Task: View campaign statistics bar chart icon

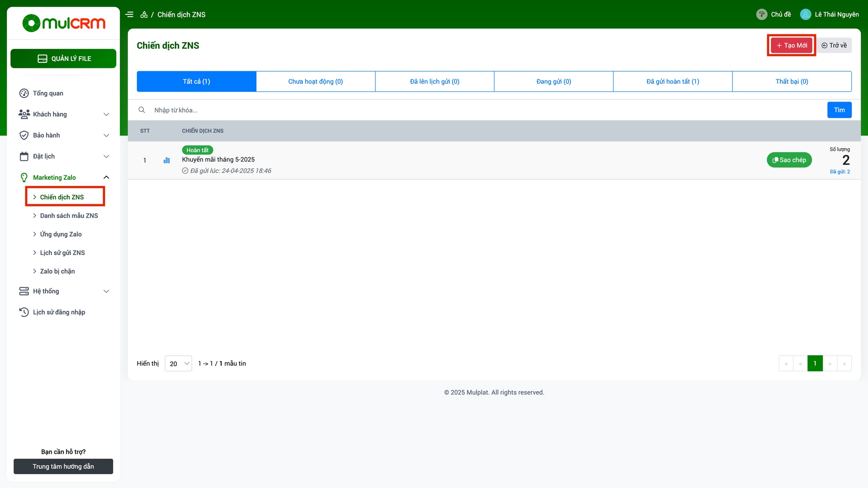Action: pos(166,160)
